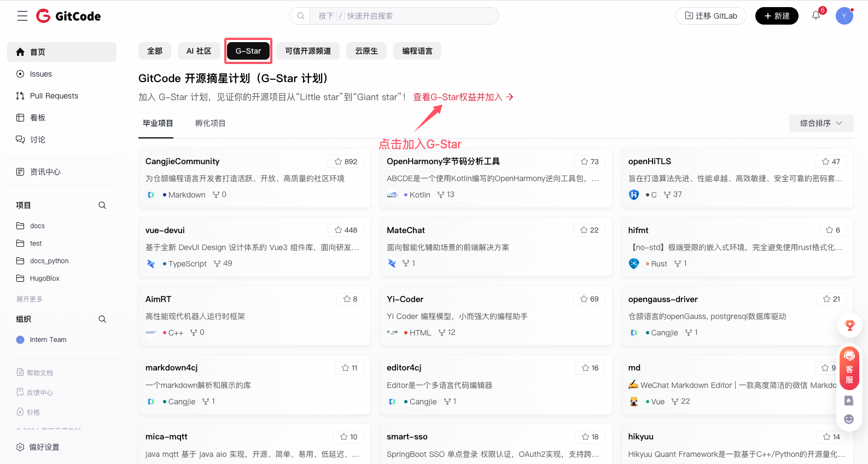Viewport: 868px width, 464px height.
Task: Open the hamburger navigation menu
Action: [x=22, y=16]
